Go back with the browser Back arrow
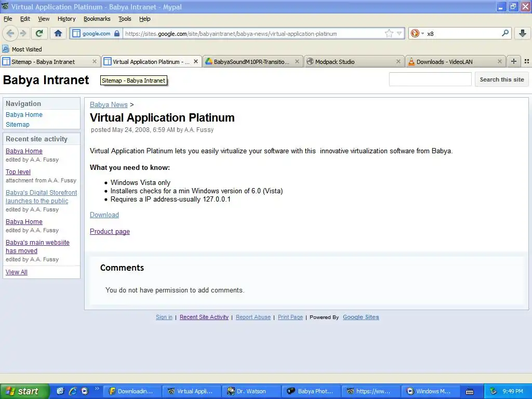532x399 pixels. 10,33
